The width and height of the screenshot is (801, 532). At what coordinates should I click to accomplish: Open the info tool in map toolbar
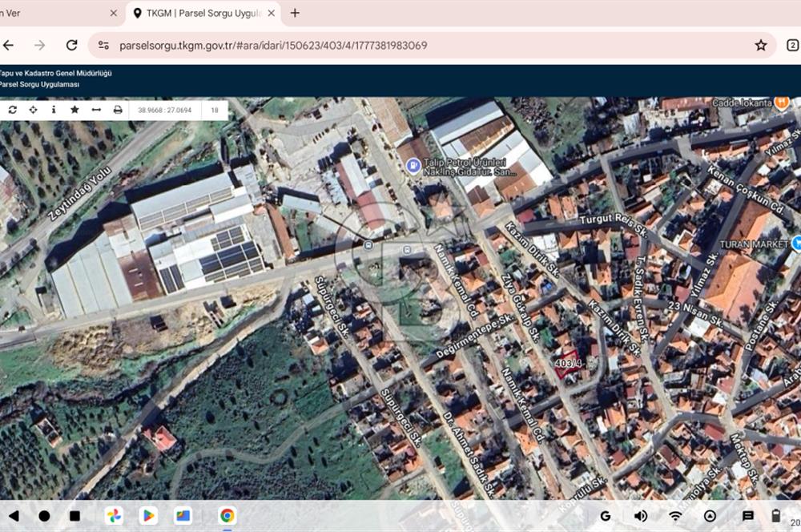[54, 110]
